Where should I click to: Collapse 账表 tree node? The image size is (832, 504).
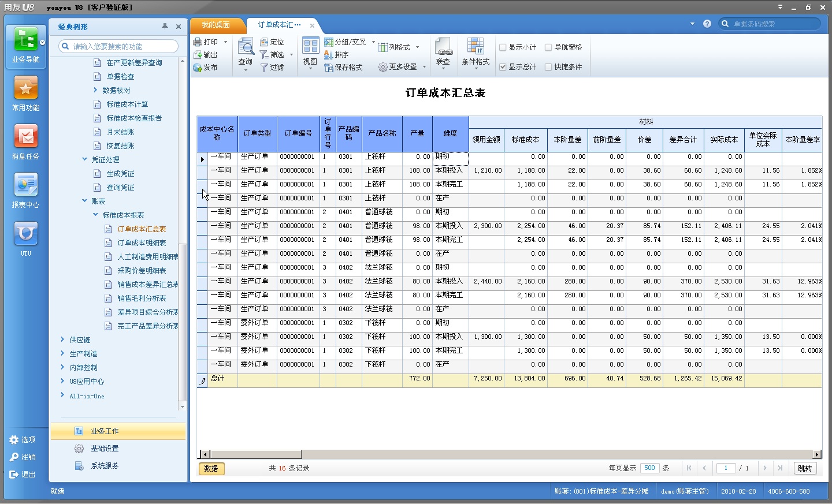click(84, 201)
